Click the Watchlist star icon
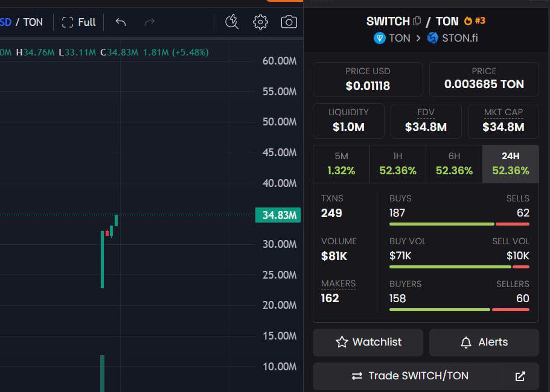550x392 pixels. coord(342,342)
